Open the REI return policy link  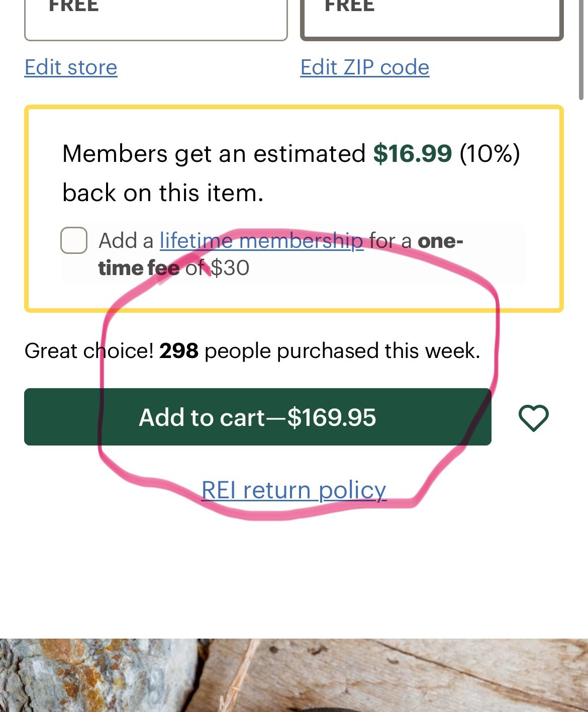pyautogui.click(x=293, y=490)
